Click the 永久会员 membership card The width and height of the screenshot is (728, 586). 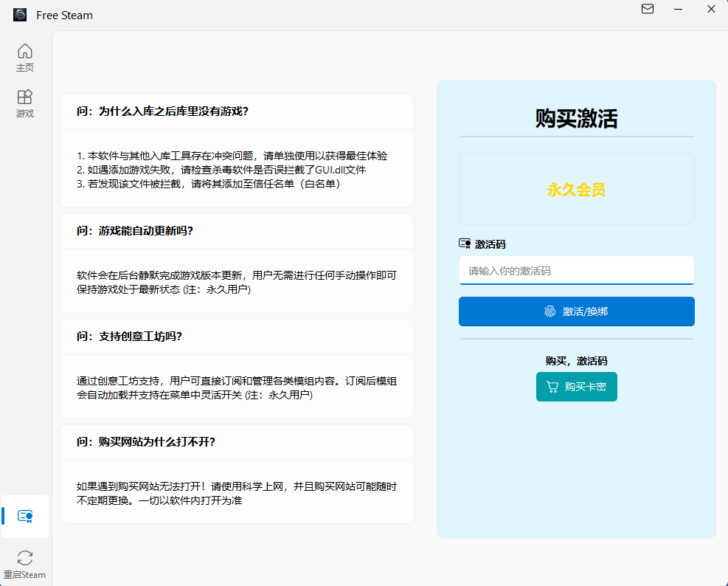click(x=576, y=187)
